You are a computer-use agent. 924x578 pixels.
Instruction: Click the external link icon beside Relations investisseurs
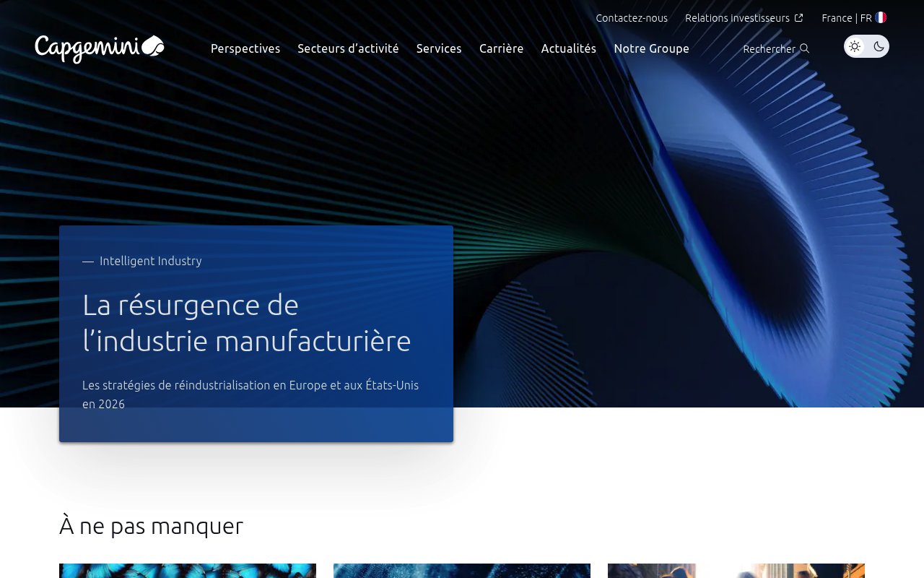[798, 18]
